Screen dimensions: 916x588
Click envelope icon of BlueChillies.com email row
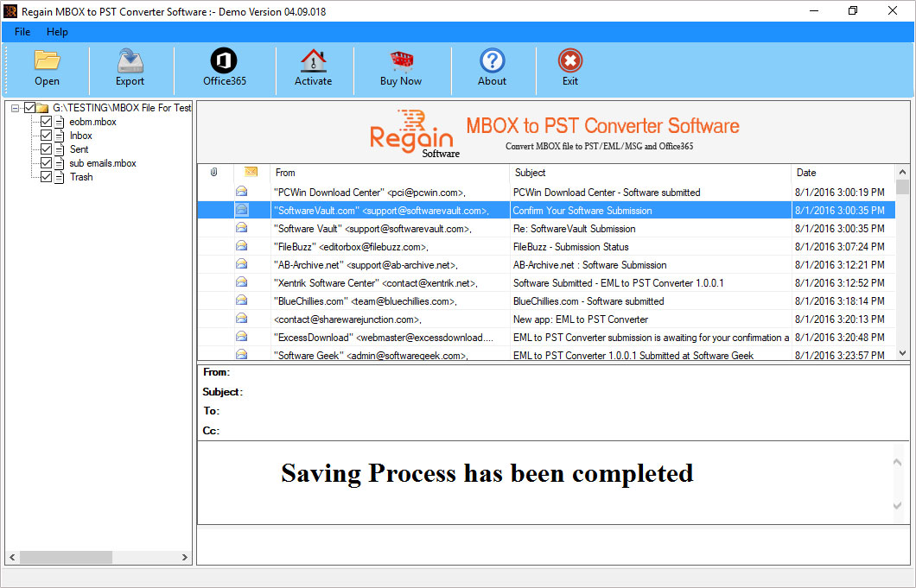241,300
